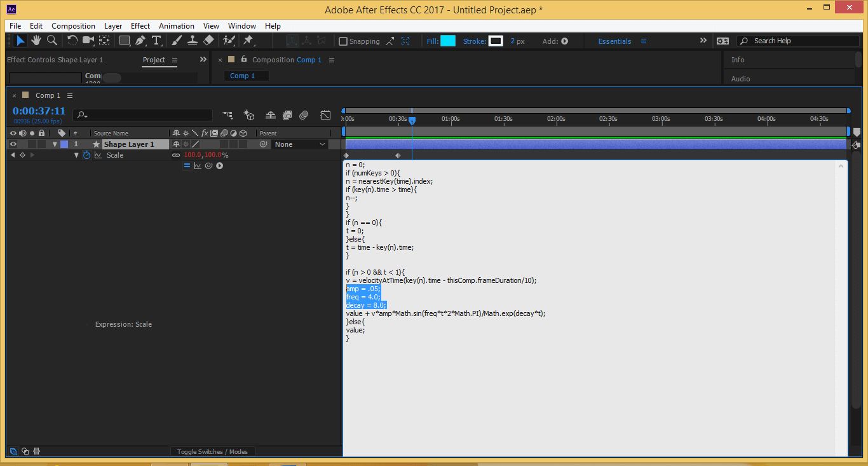868x466 pixels.
Task: Toggle hide shy layers button
Action: [x=271, y=115]
